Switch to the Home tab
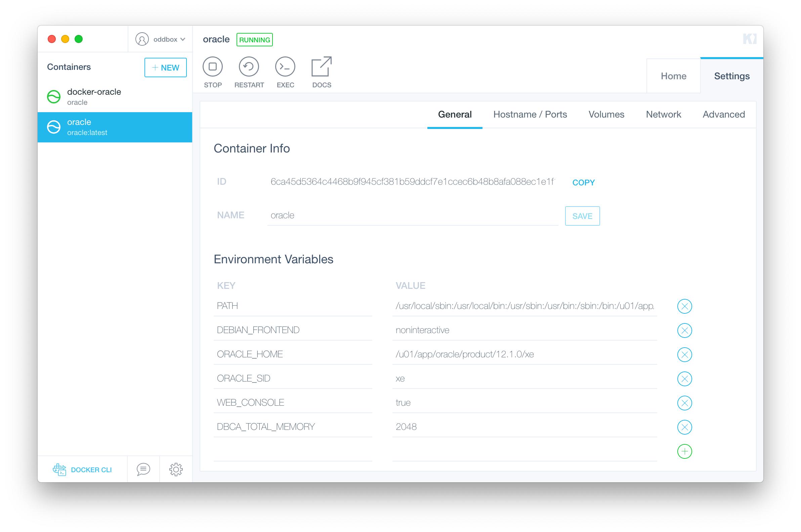The width and height of the screenshot is (801, 532). [673, 76]
